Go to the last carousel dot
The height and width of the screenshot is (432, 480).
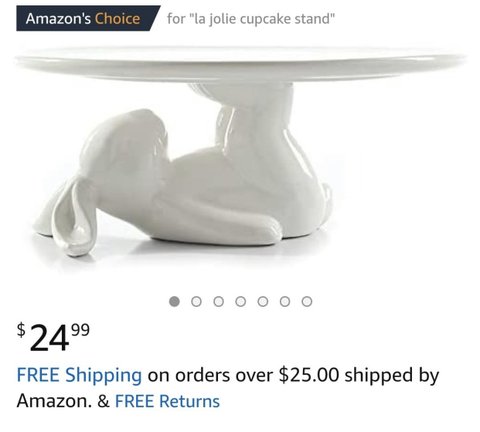[x=307, y=302]
